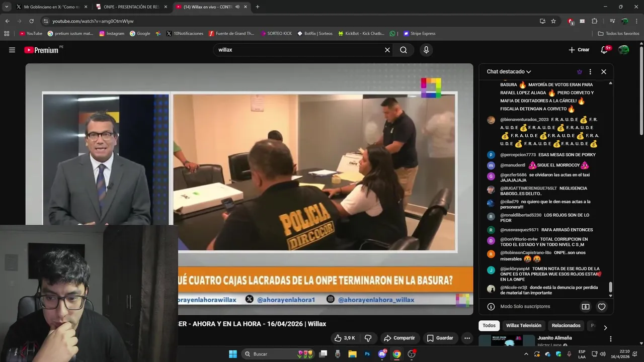Go to the YouTube Premium home logo
This screenshot has height=362, width=644.
click(42, 50)
